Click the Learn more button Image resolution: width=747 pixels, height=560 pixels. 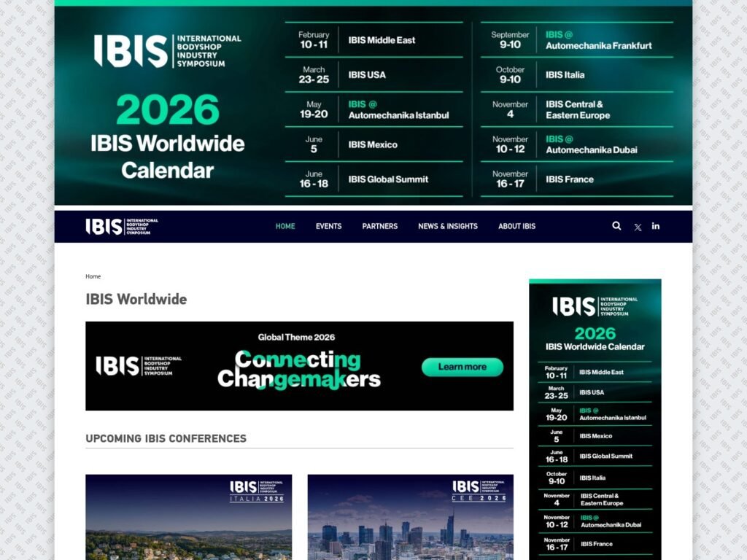point(462,367)
